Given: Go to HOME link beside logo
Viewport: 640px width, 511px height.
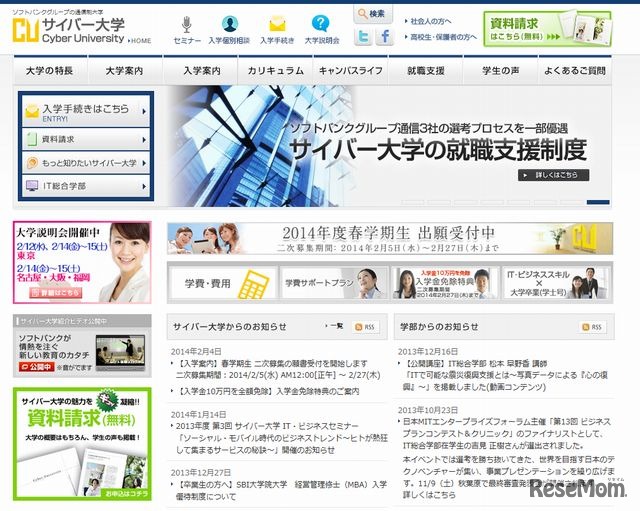Looking at the screenshot, I should point(140,40).
